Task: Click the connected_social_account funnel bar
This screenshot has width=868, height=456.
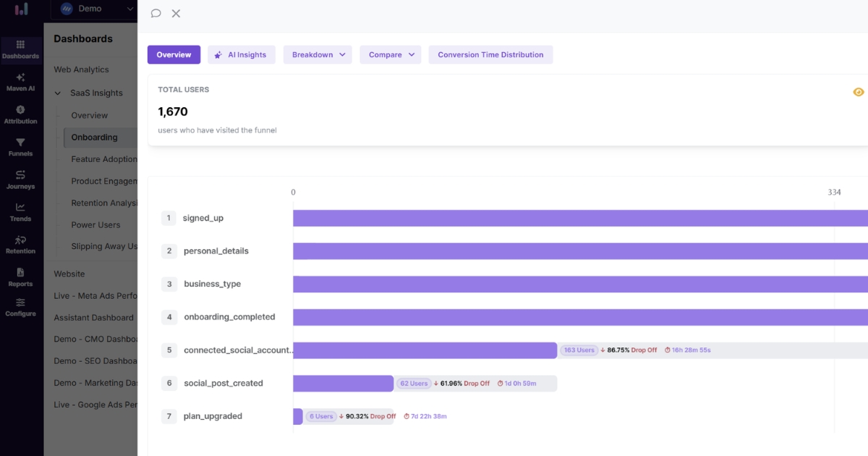Action: [x=425, y=350]
